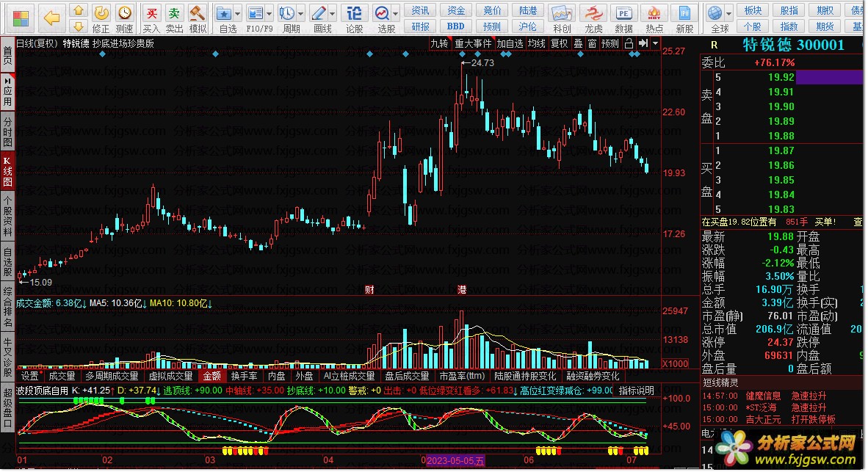
Task: Select the 换手率 turnover rate tab
Action: tap(244, 377)
